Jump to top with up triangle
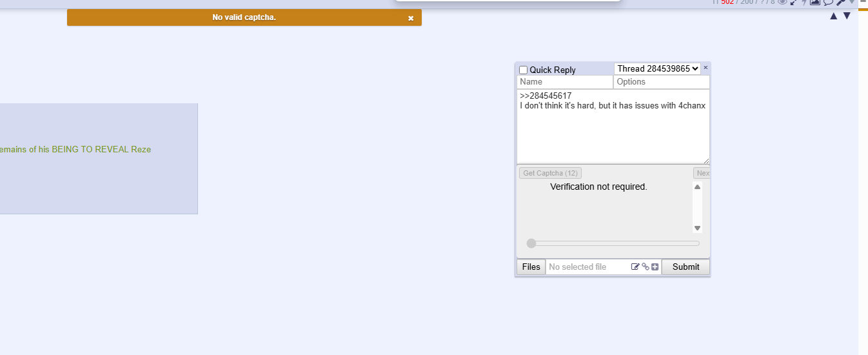 tap(834, 16)
